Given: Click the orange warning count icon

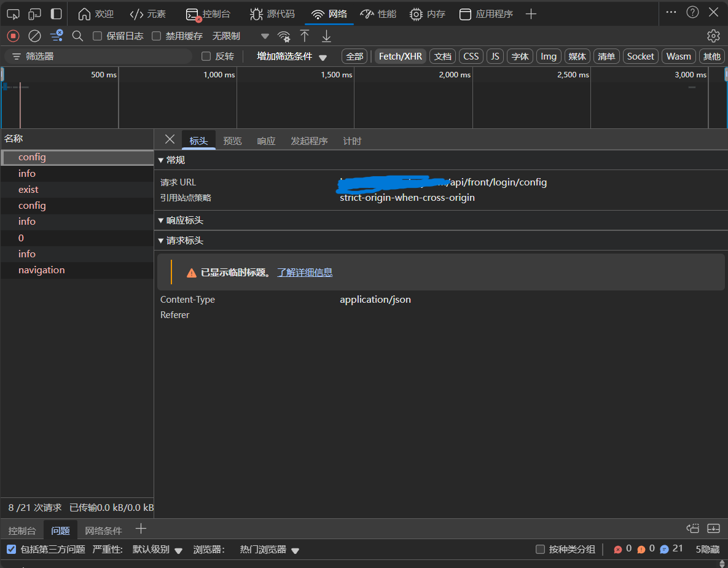Looking at the screenshot, I should pos(641,550).
